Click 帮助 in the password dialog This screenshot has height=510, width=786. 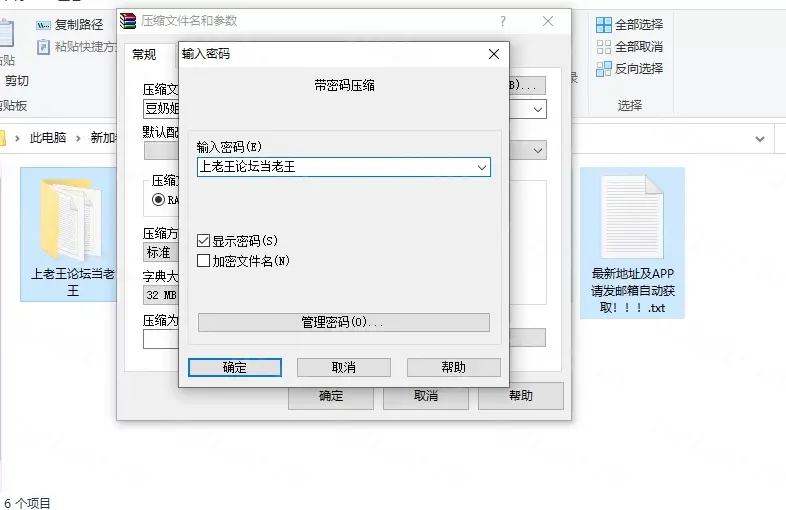(x=454, y=368)
